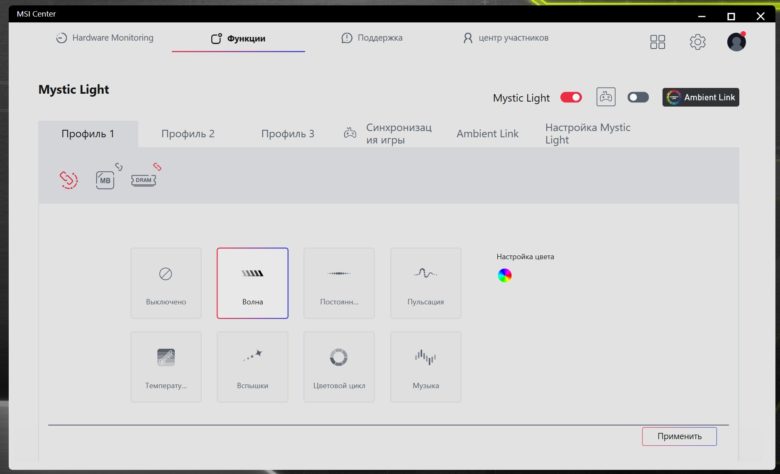This screenshot has width=780, height=474.
Task: Select the Волна lighting effect
Action: 253,283
